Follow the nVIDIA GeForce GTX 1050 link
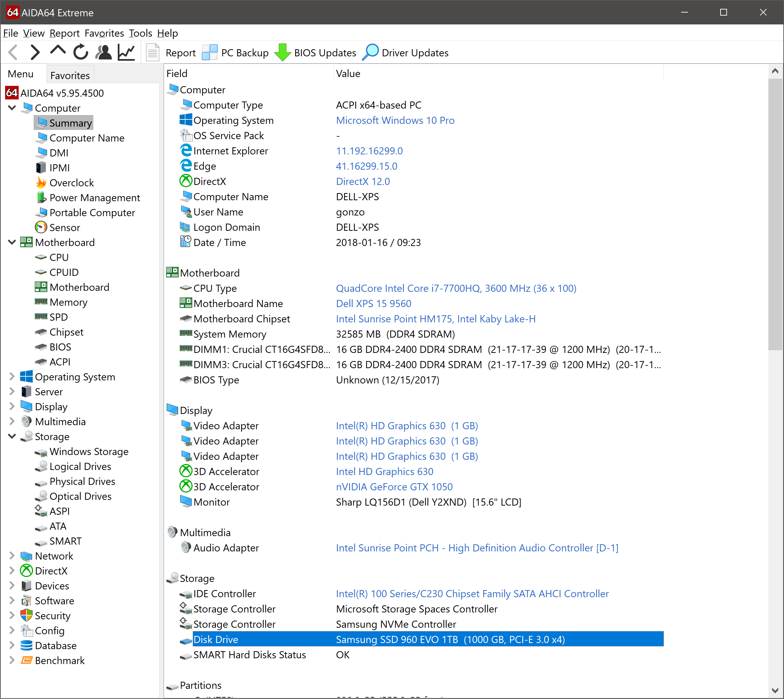This screenshot has width=784, height=699. click(x=394, y=487)
